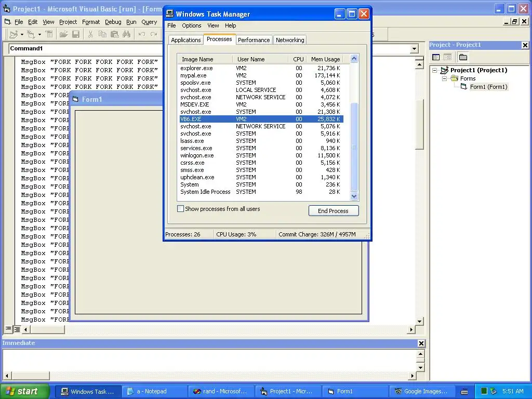Click the End Process button
This screenshot has width=532, height=399.
coord(334,211)
